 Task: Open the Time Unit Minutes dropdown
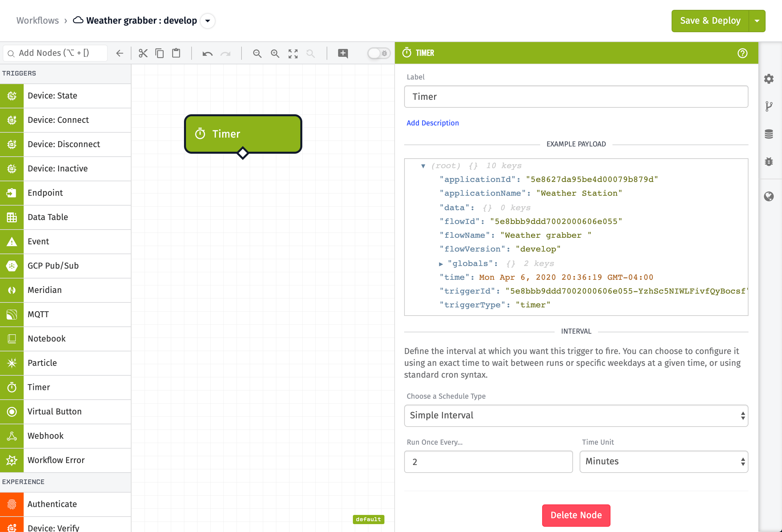pyautogui.click(x=664, y=462)
